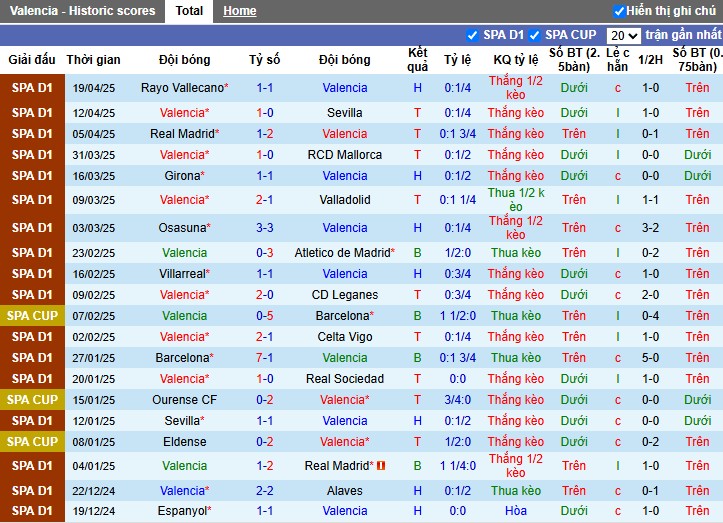This screenshot has height=523, width=723.
Task: Click the 7-1 score on 27/01/25
Action: [x=265, y=357]
